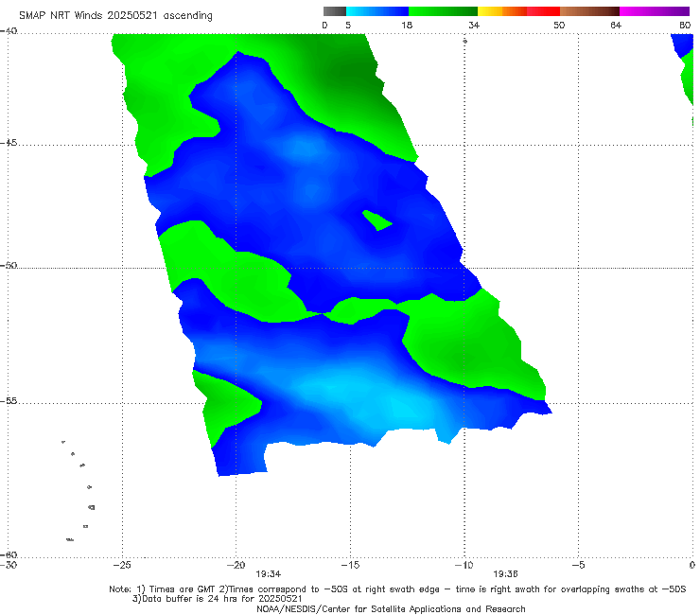Click the magenta-purple segment of the color bar

click(x=654, y=11)
